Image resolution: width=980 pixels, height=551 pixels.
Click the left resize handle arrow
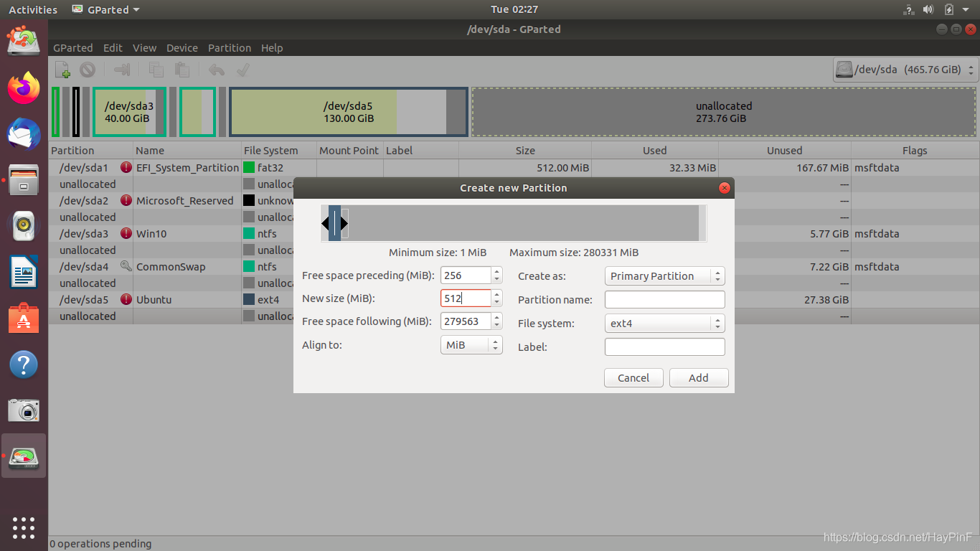point(325,223)
